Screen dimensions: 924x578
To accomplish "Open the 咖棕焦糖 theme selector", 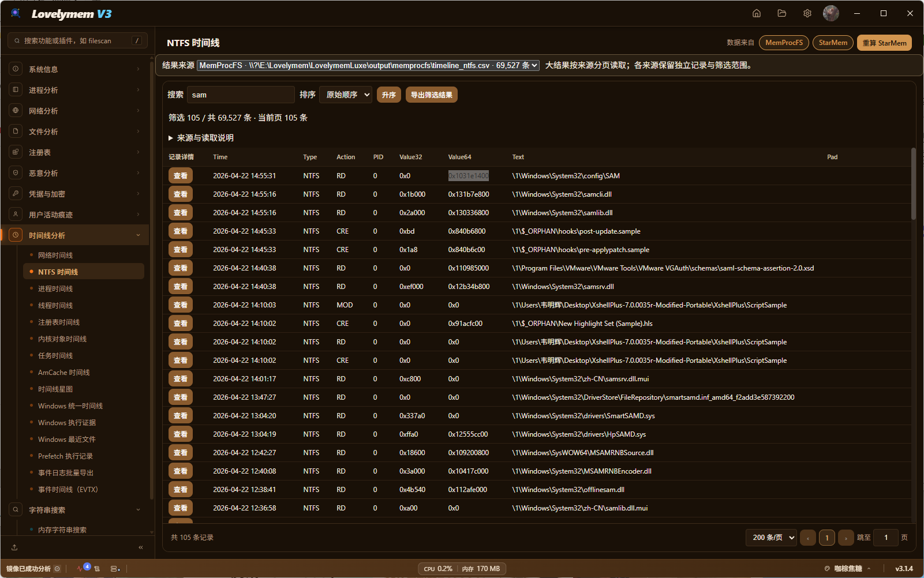I will point(847,569).
